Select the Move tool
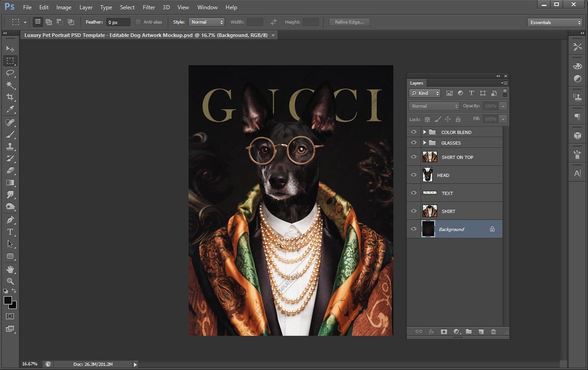The width and height of the screenshot is (588, 370). [10, 49]
